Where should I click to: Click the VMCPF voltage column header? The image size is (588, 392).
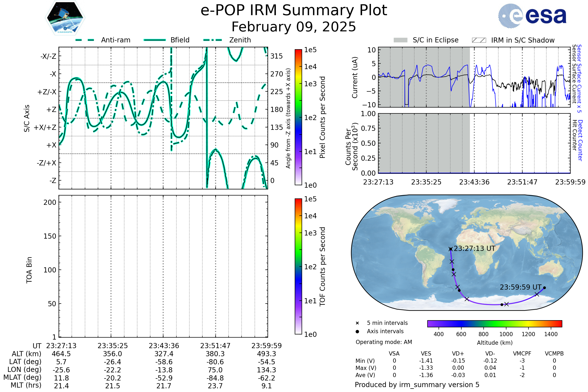(522, 354)
